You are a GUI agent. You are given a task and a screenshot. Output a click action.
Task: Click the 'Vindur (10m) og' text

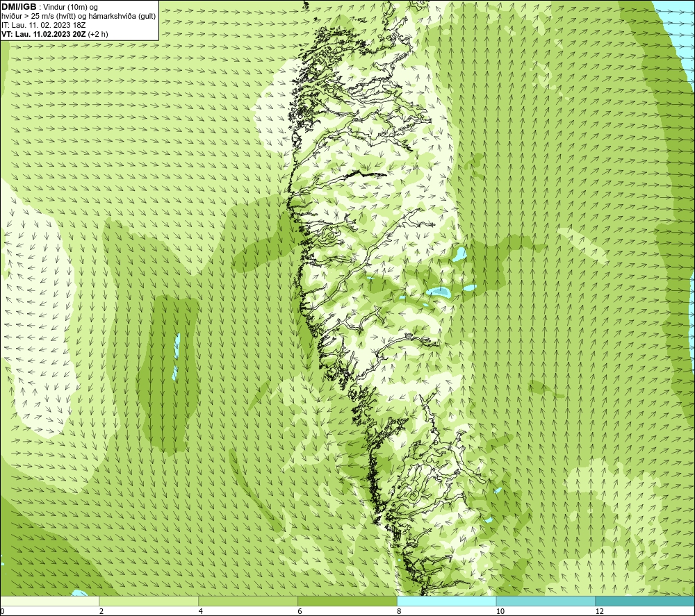72,7
